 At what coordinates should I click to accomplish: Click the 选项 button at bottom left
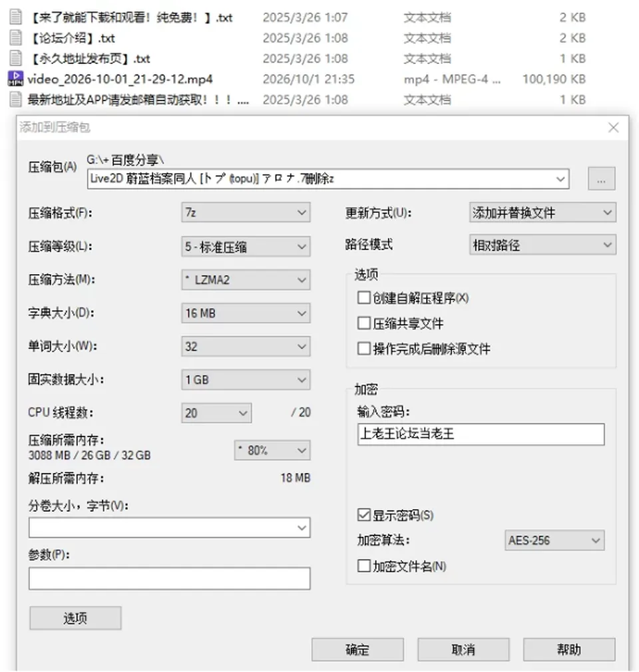coord(75,618)
